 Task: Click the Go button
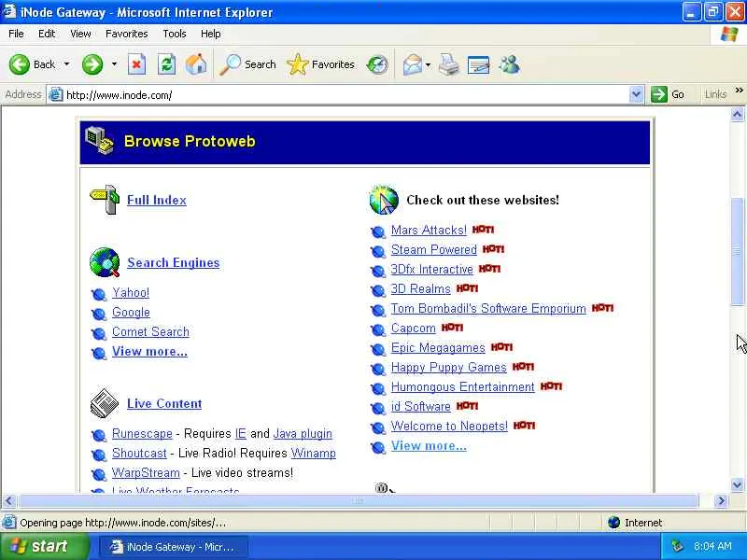click(x=668, y=94)
